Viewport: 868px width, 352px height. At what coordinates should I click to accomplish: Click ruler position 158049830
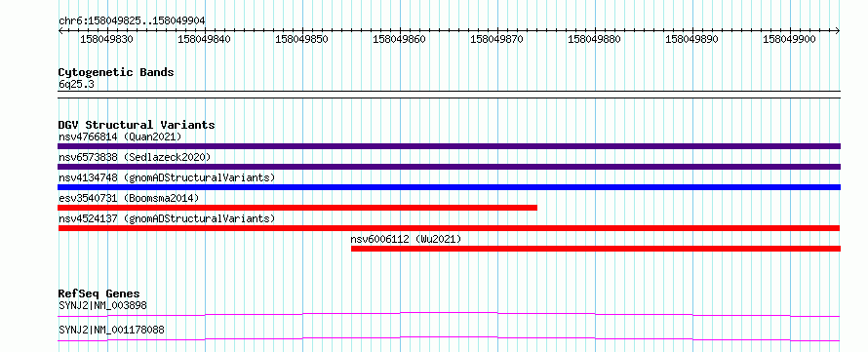click(x=107, y=39)
